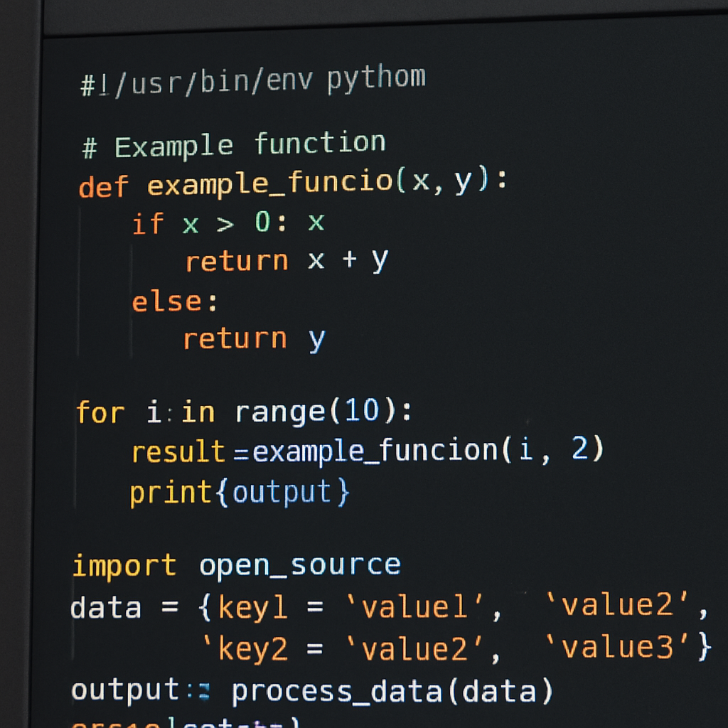
Task: Click the 'open_source' module name
Action: pos(300,566)
